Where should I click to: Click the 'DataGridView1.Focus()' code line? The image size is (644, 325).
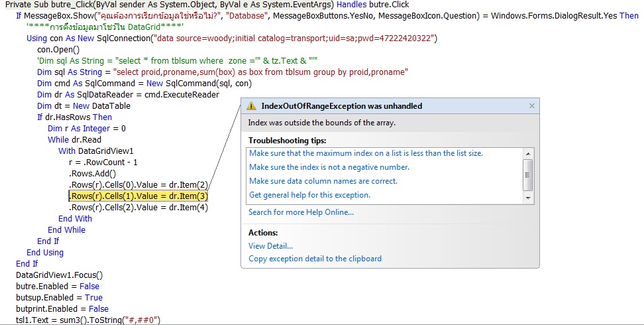pos(60,275)
